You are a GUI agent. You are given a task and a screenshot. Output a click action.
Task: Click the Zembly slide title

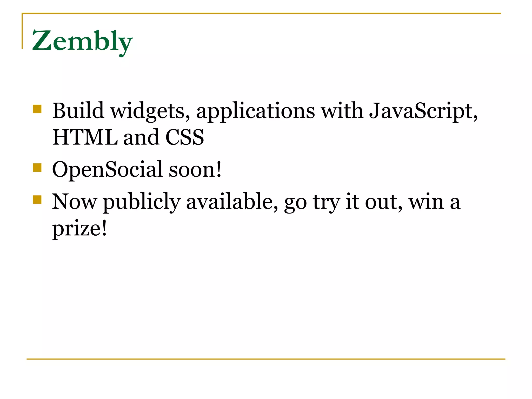82,42
